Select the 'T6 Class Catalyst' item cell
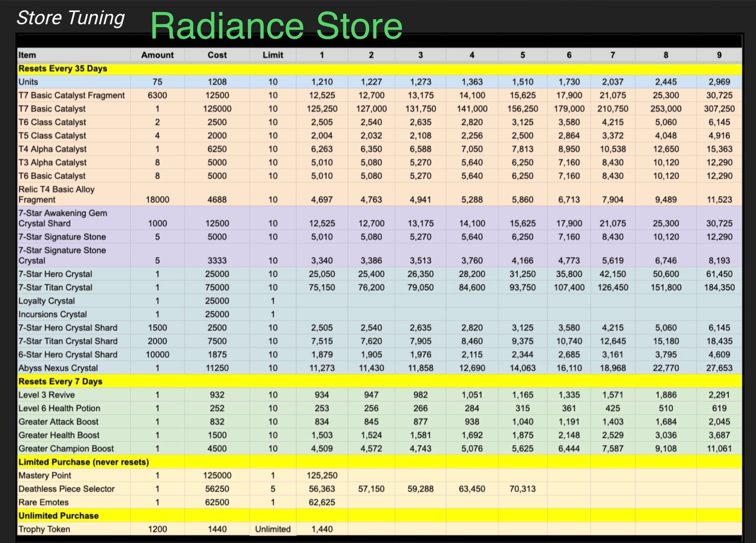This screenshot has height=543, width=756. pos(74,122)
